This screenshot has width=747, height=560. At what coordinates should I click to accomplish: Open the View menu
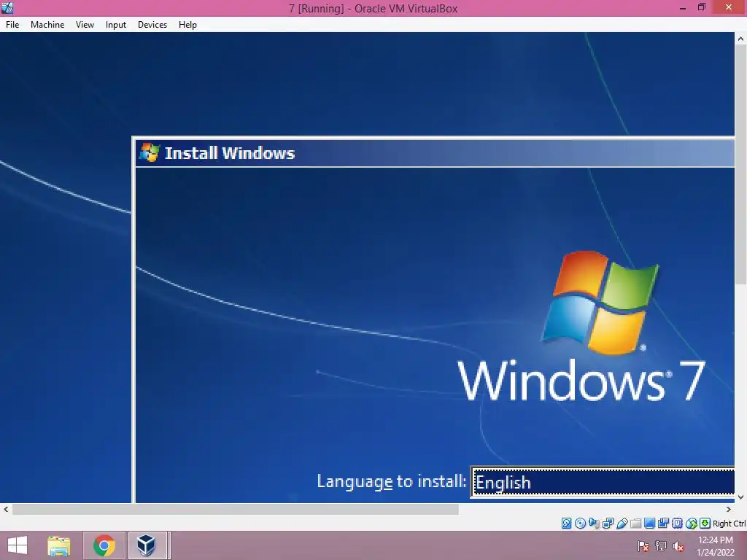coord(85,25)
